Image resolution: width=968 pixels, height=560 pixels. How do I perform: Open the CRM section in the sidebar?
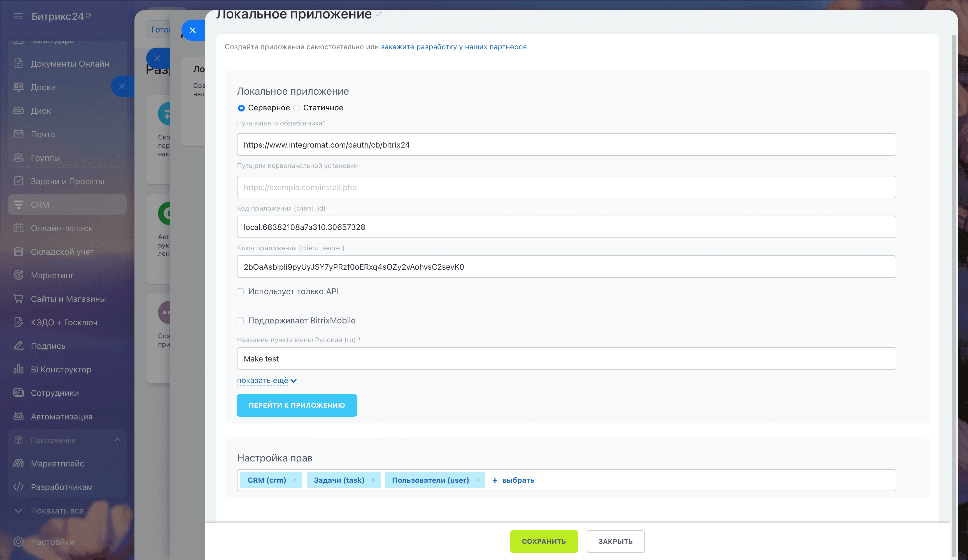[40, 205]
